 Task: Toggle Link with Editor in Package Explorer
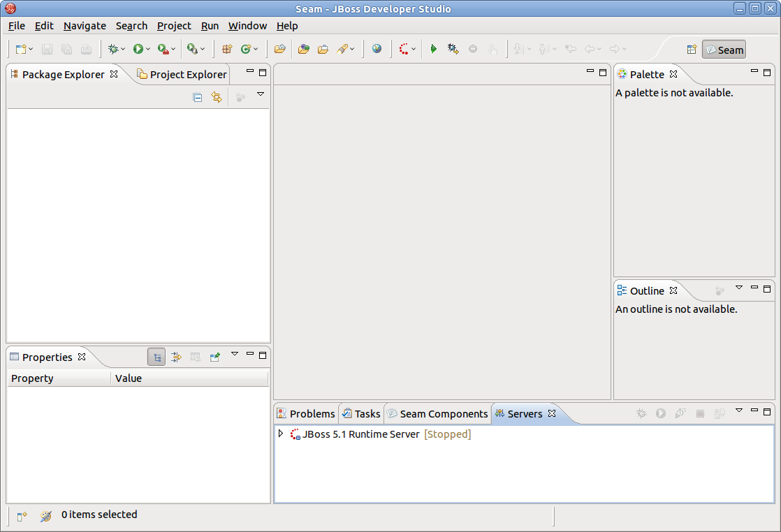click(217, 98)
